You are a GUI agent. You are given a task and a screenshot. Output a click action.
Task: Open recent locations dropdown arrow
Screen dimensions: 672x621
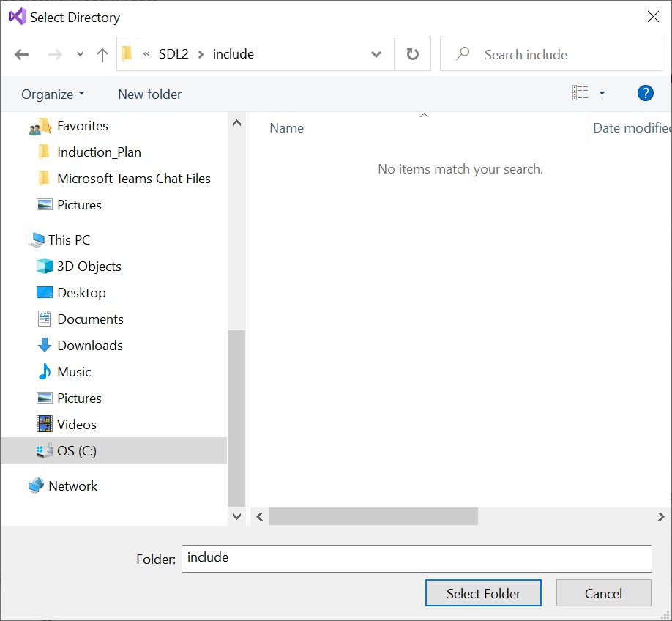[80, 54]
